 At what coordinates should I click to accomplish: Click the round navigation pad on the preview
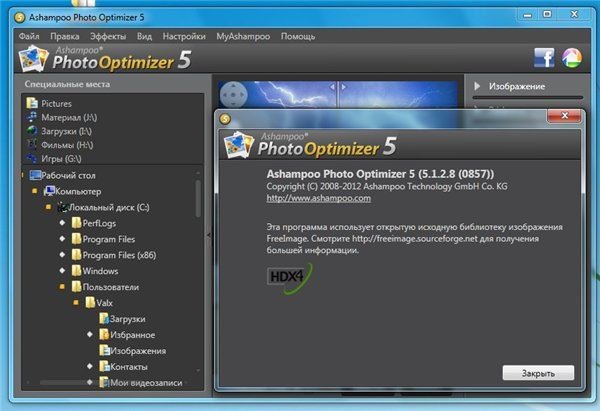click(x=233, y=94)
